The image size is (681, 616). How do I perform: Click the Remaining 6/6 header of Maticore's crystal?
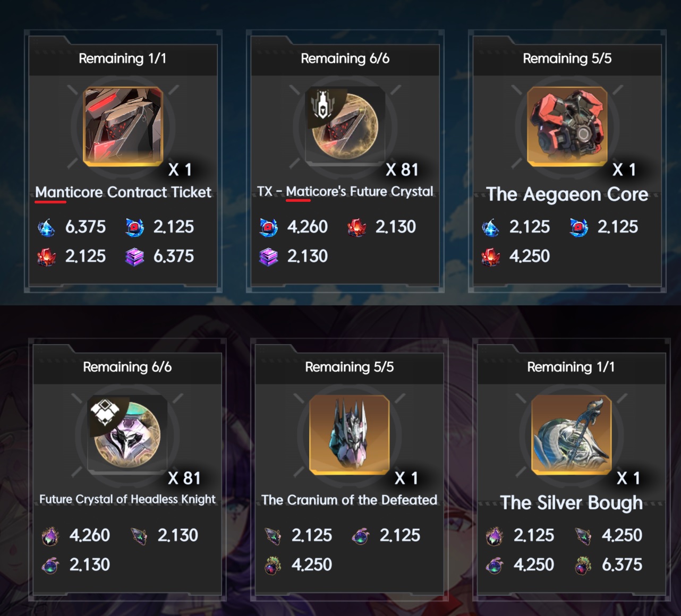tap(345, 58)
